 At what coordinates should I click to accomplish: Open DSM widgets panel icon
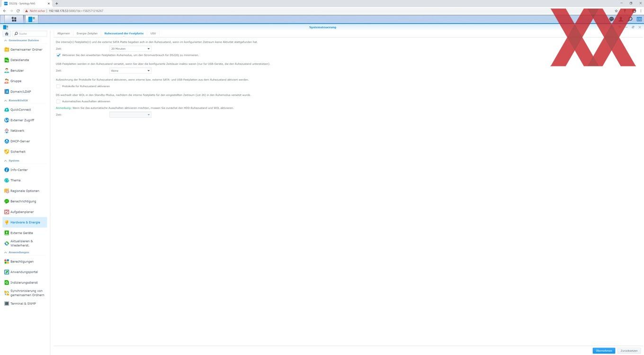(639, 19)
